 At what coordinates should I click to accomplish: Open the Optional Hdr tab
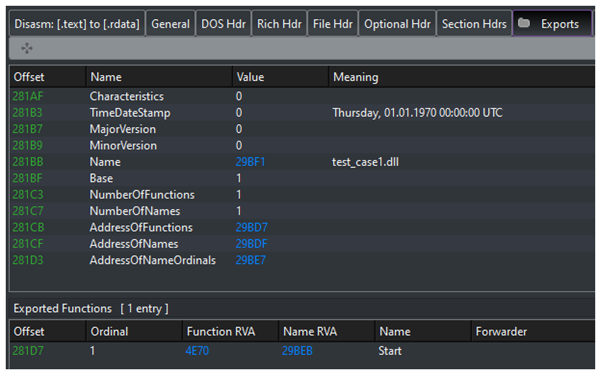click(x=397, y=24)
